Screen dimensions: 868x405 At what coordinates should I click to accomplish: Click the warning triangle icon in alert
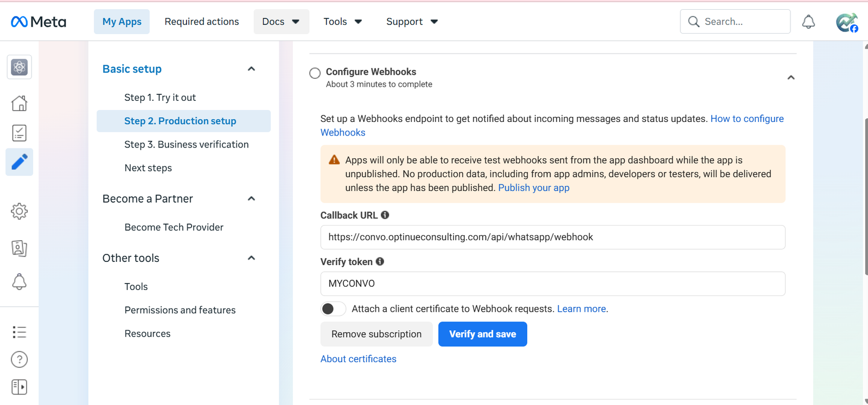click(x=334, y=160)
